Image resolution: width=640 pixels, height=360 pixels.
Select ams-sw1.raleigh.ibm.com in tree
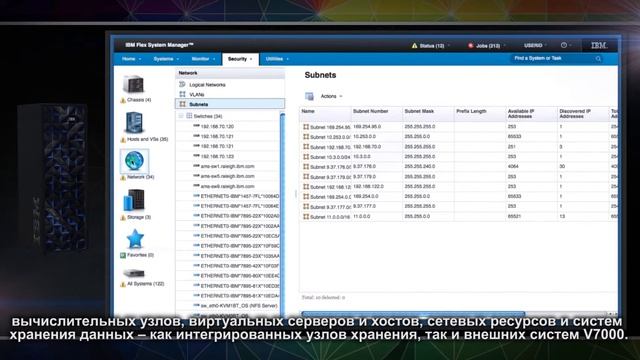point(227,167)
